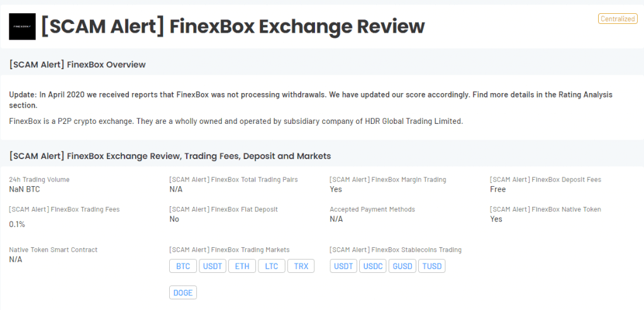The width and height of the screenshot is (644, 310).
Task: Click the Accepted Payment Methods label
Action: (x=372, y=209)
